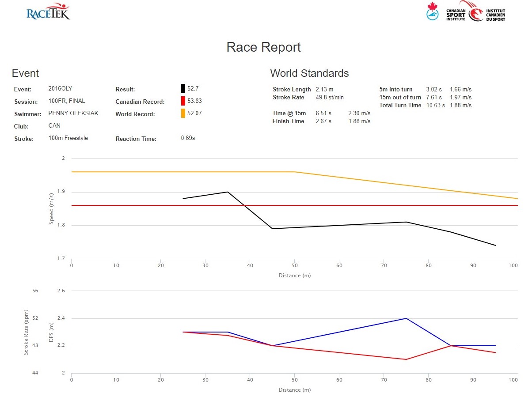This screenshot has height=393, width=532.
Task: Click the "15m out of turn" label
Action: [400, 97]
